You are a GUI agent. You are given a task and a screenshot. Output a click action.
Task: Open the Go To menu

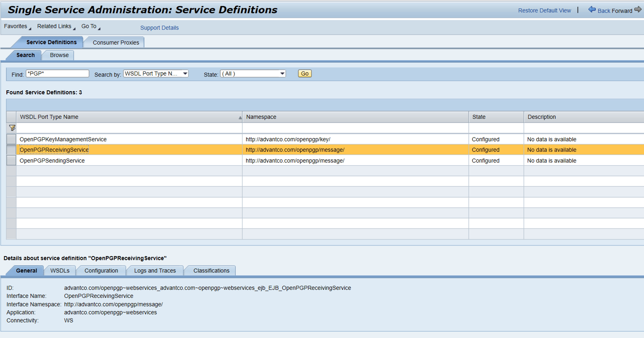point(90,26)
